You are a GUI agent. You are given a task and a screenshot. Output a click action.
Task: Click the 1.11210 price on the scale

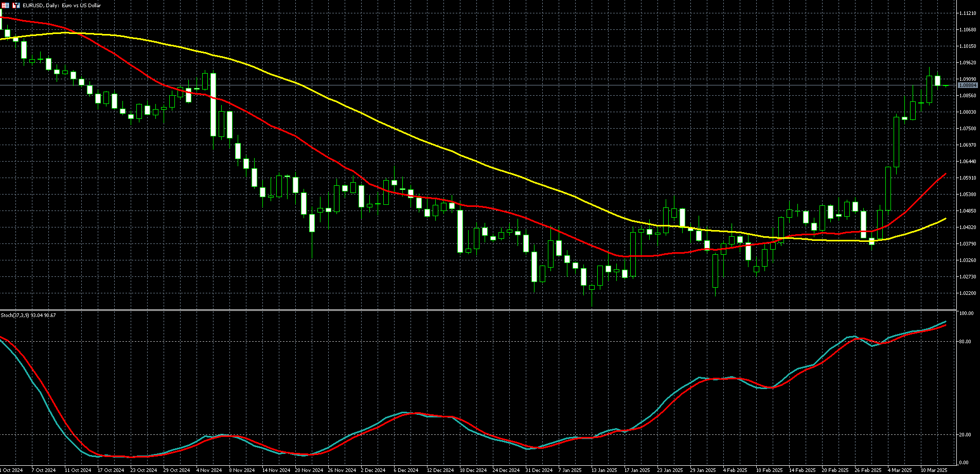(x=968, y=13)
